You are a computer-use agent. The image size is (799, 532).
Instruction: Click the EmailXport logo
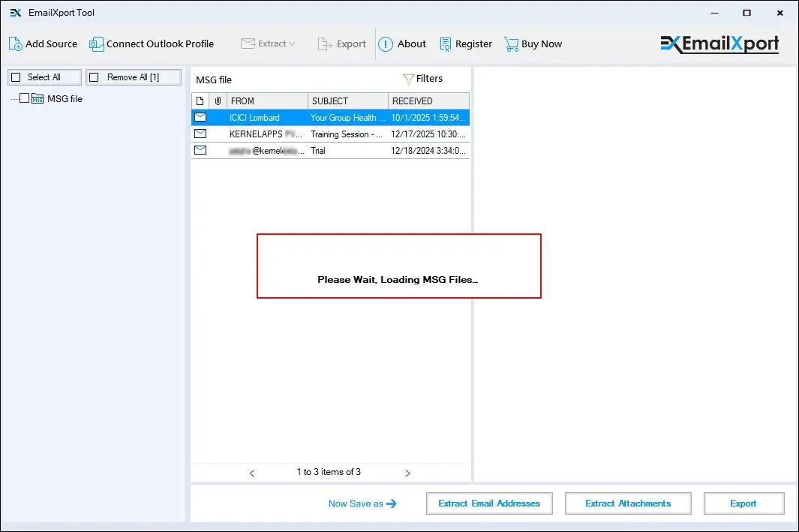pos(719,44)
